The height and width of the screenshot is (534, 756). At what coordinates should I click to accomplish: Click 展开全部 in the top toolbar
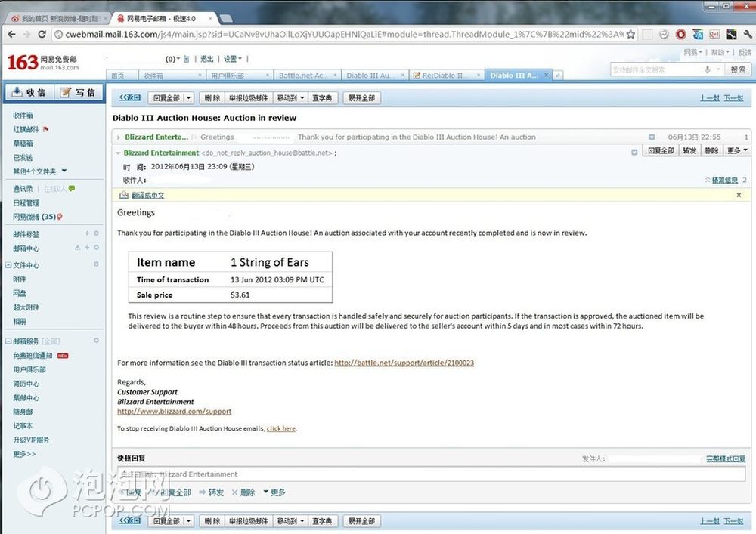tap(361, 97)
